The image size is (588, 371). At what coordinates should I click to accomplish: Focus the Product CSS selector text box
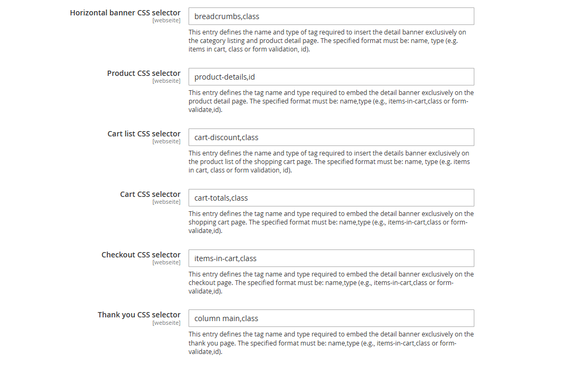331,77
